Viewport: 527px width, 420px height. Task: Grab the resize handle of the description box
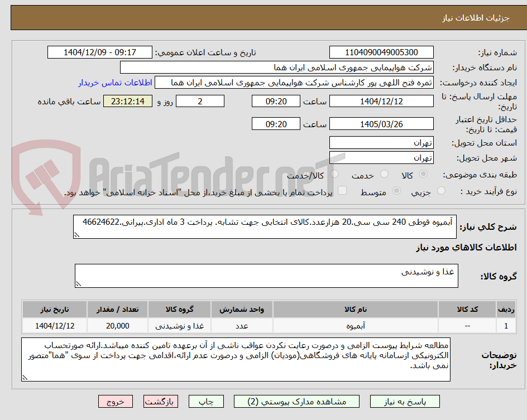pyautogui.click(x=77, y=235)
